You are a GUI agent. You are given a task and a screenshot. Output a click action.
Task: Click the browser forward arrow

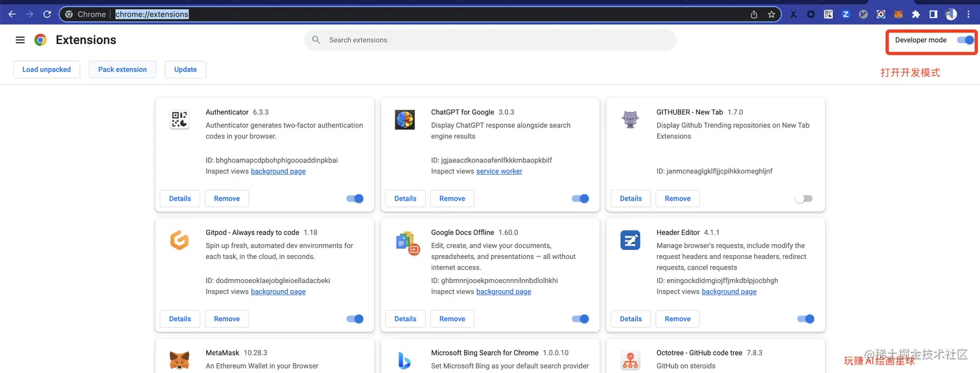coord(29,14)
